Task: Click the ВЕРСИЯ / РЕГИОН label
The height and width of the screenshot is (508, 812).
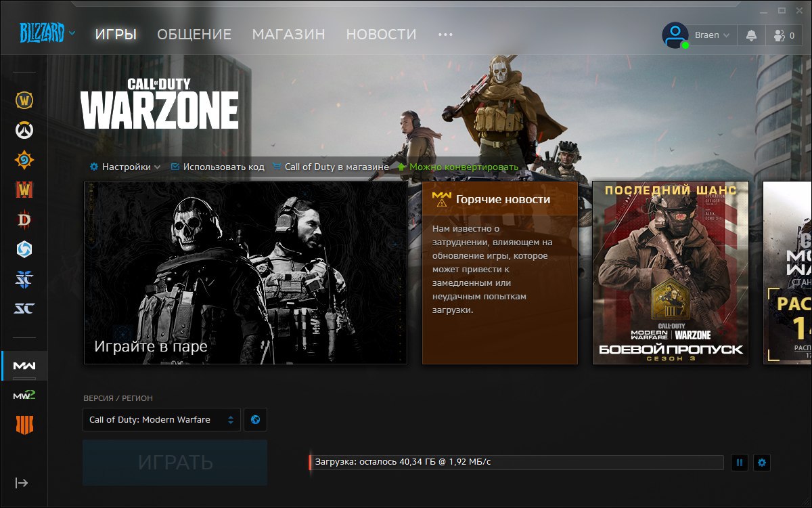Action: [118, 398]
